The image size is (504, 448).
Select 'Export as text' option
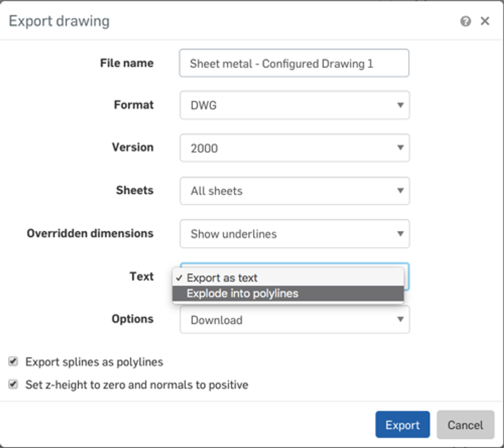[222, 278]
